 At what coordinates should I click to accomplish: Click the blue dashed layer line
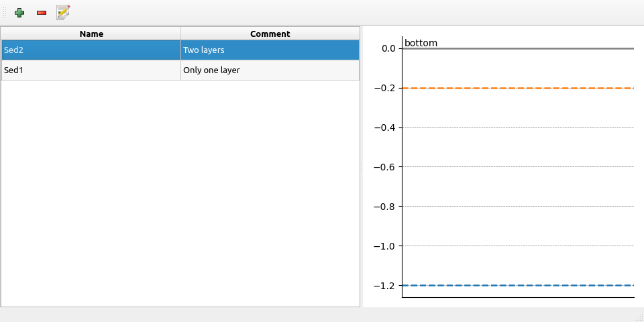[x=518, y=285]
